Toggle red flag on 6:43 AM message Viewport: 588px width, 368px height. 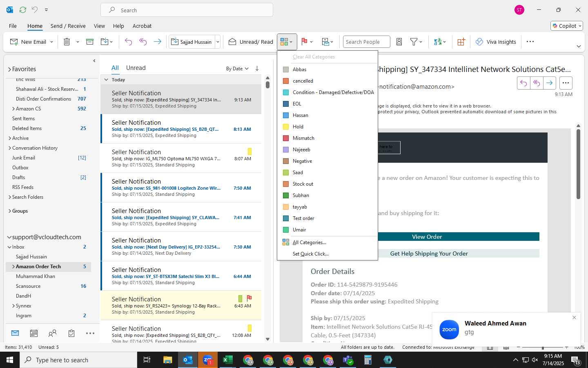pos(249,298)
